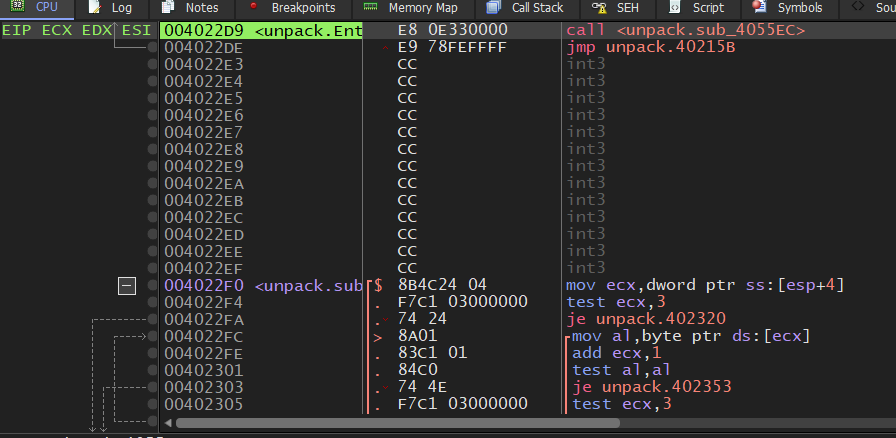896x438 pixels.
Task: Click the Log tab page icon
Action: click(x=94, y=7)
